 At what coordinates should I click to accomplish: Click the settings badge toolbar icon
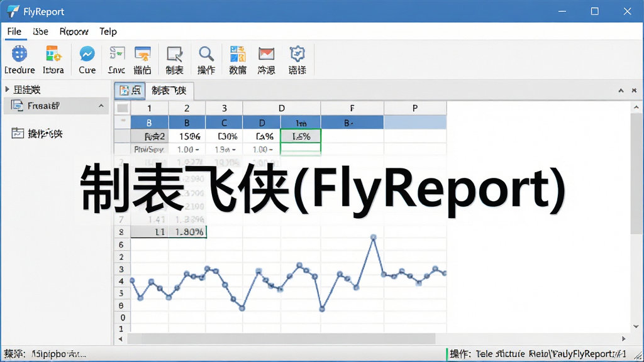point(297,54)
